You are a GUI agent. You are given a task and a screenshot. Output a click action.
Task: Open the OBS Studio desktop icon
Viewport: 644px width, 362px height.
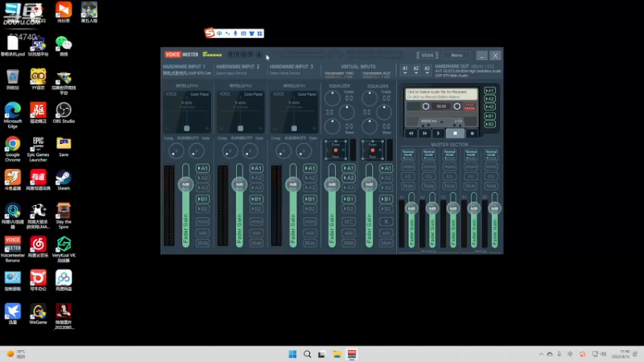[64, 113]
